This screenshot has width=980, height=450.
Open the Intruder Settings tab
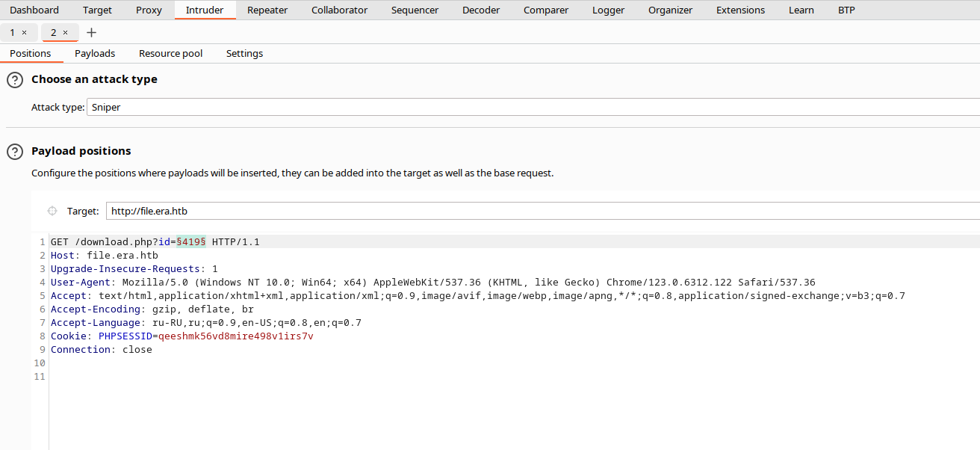[x=244, y=54]
